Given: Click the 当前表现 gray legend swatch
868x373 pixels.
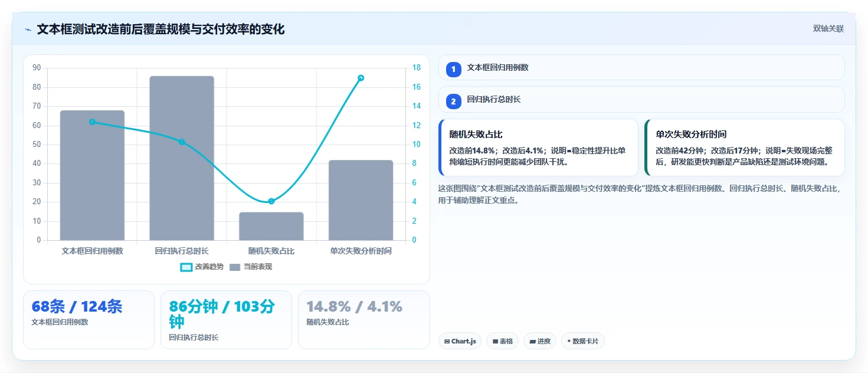Looking at the screenshot, I should tap(235, 267).
